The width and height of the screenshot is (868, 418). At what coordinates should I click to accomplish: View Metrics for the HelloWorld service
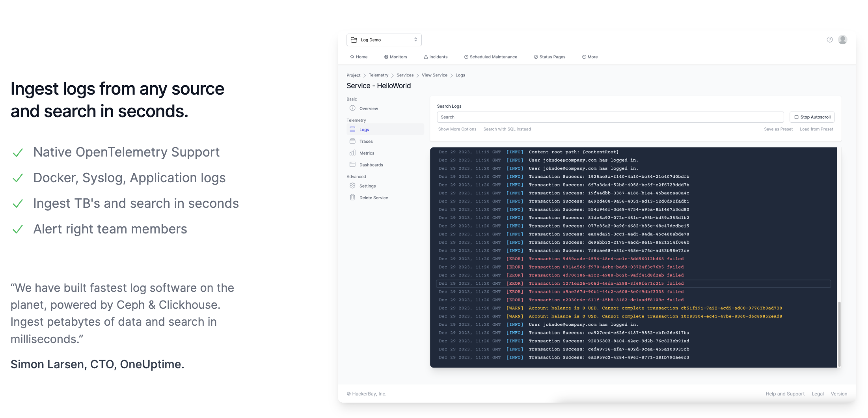coord(353,153)
